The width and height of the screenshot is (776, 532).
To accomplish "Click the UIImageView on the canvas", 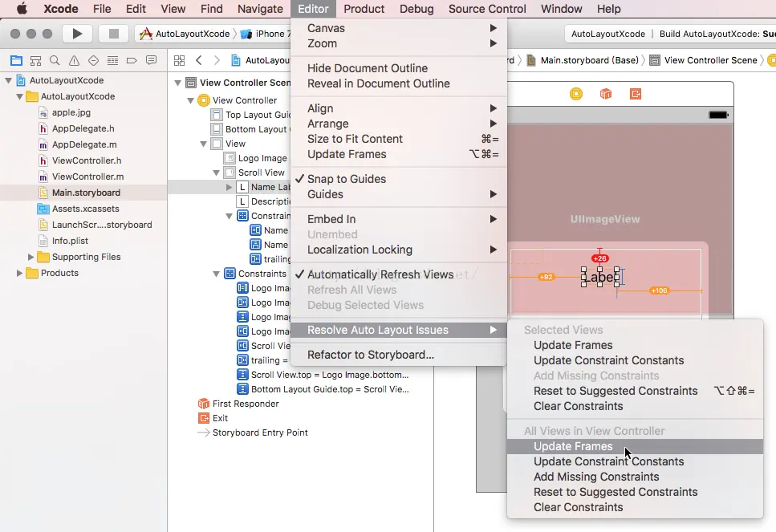I will pyautogui.click(x=605, y=219).
